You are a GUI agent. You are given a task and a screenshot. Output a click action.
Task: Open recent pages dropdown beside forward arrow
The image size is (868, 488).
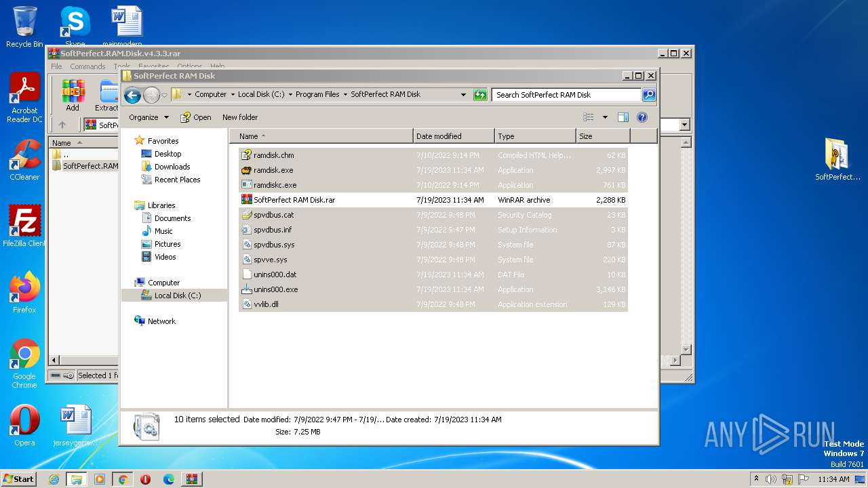[164, 95]
